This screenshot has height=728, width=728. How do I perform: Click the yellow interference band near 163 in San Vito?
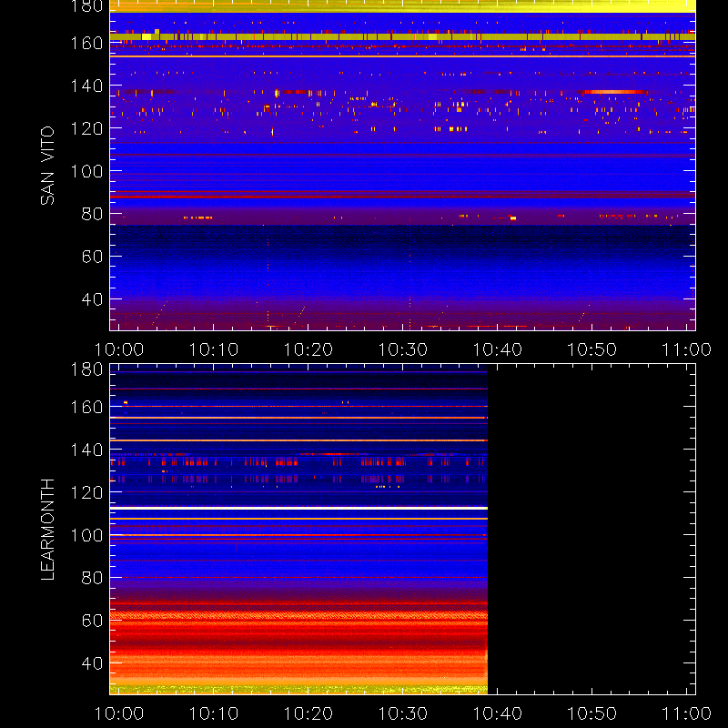(402, 36)
